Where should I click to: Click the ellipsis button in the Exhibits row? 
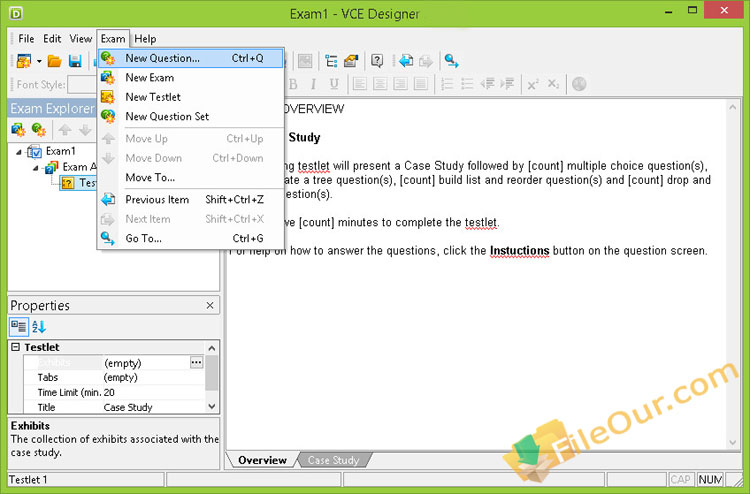(x=196, y=362)
